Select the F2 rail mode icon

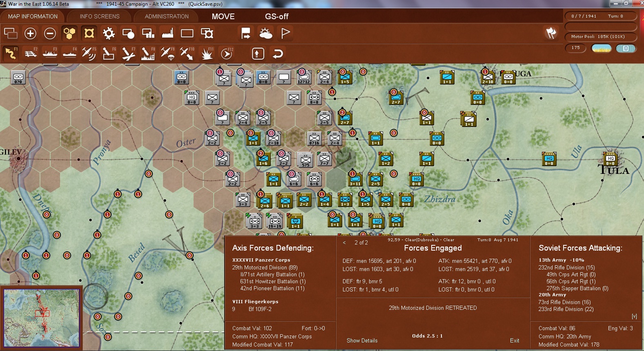[x=31, y=53]
